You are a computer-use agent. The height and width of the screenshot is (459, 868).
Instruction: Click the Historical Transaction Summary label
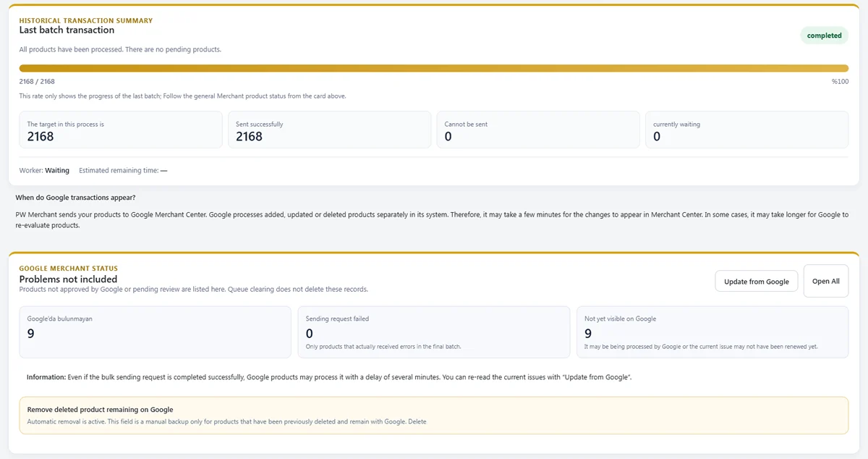86,21
